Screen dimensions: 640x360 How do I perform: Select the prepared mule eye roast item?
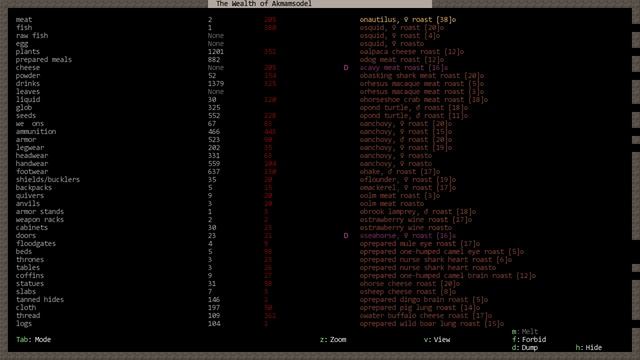click(420, 243)
